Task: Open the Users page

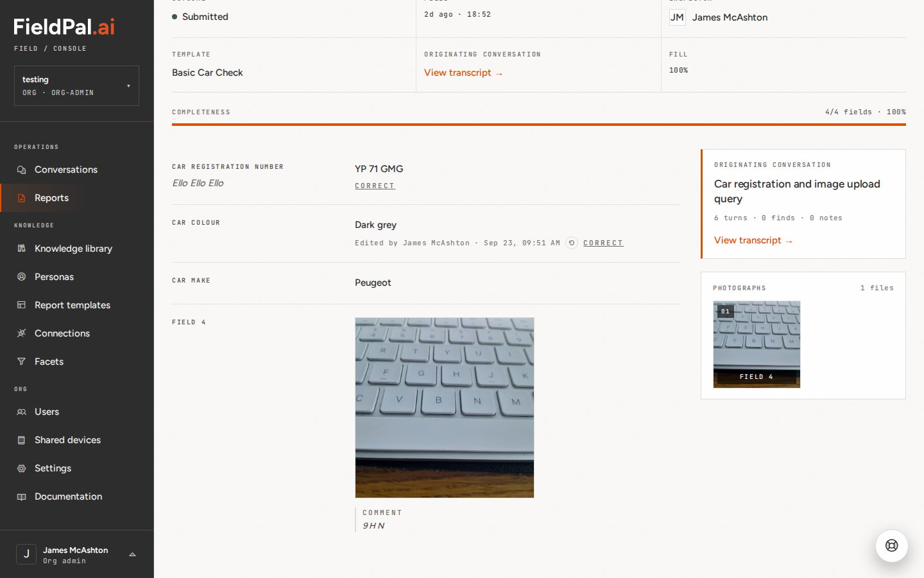Action: [77, 412]
